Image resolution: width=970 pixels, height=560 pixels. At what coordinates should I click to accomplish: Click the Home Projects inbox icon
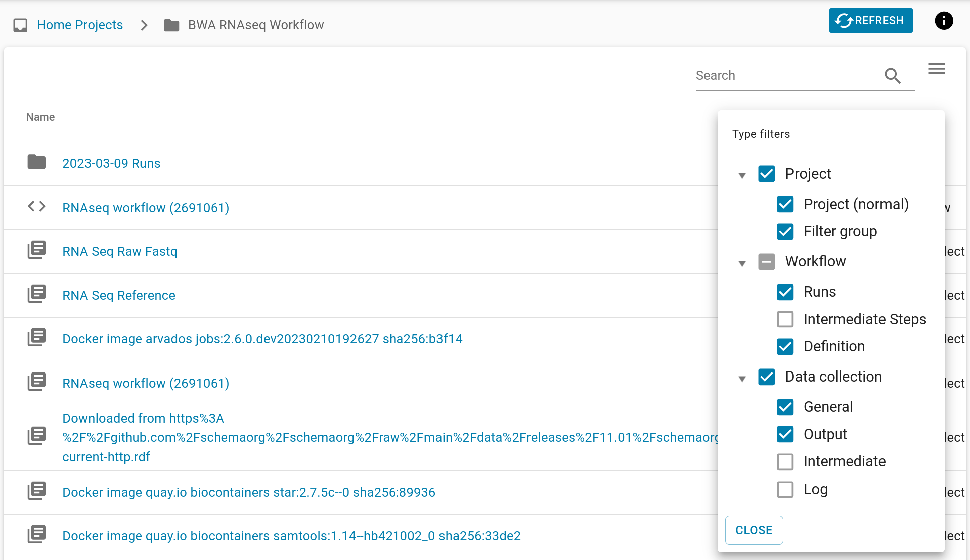point(20,25)
